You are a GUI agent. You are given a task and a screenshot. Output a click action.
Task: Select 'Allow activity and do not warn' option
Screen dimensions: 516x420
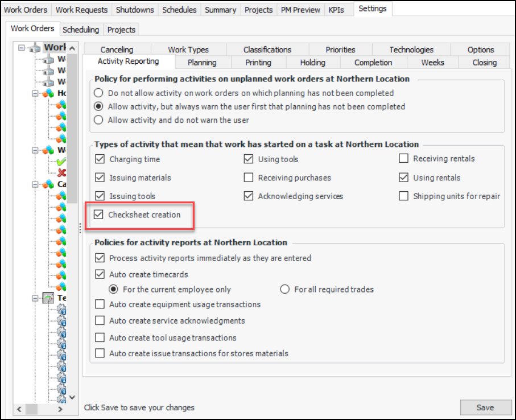pyautogui.click(x=98, y=120)
